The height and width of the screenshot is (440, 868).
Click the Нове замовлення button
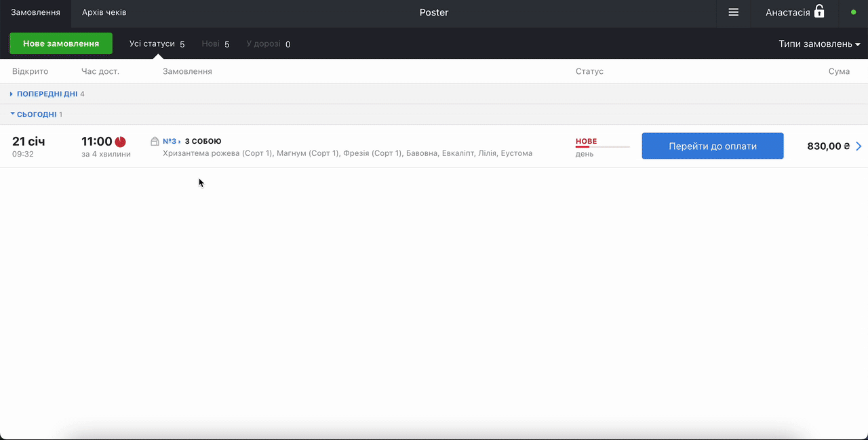coord(61,44)
